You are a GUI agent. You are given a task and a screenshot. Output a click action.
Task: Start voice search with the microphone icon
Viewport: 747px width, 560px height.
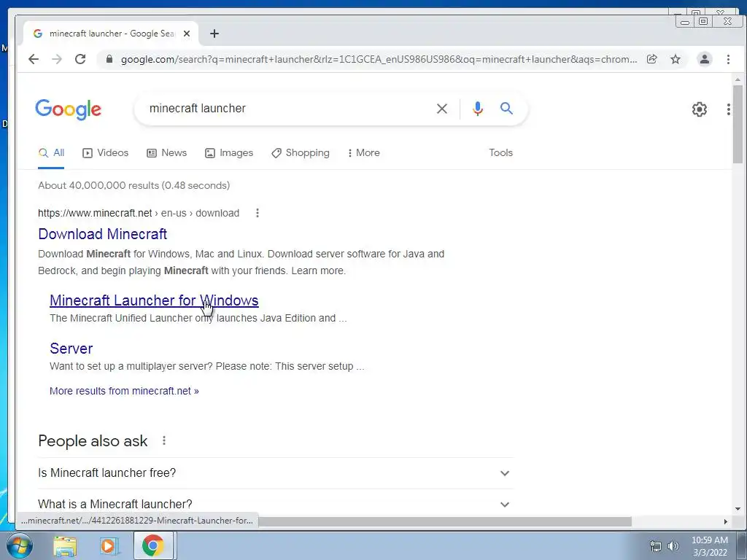pyautogui.click(x=477, y=109)
